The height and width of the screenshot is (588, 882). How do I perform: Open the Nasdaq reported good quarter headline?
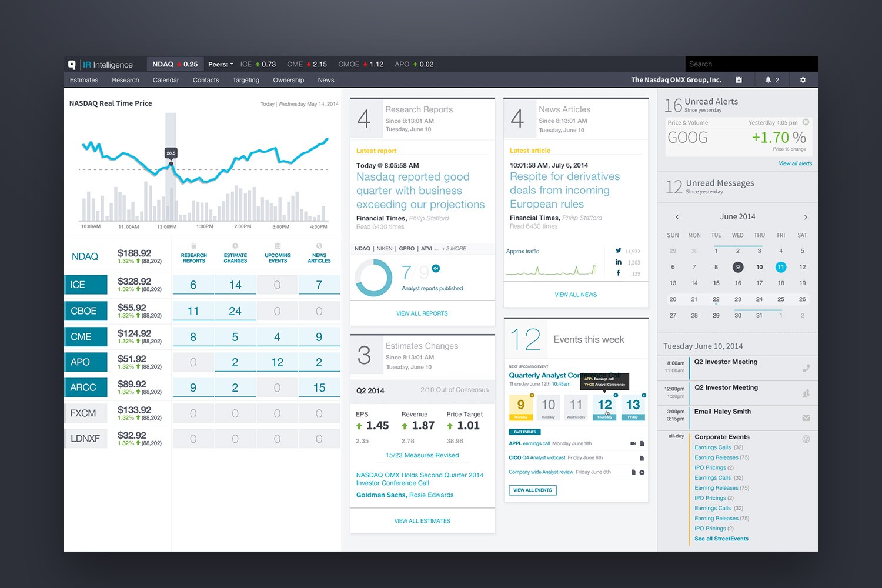click(x=420, y=191)
